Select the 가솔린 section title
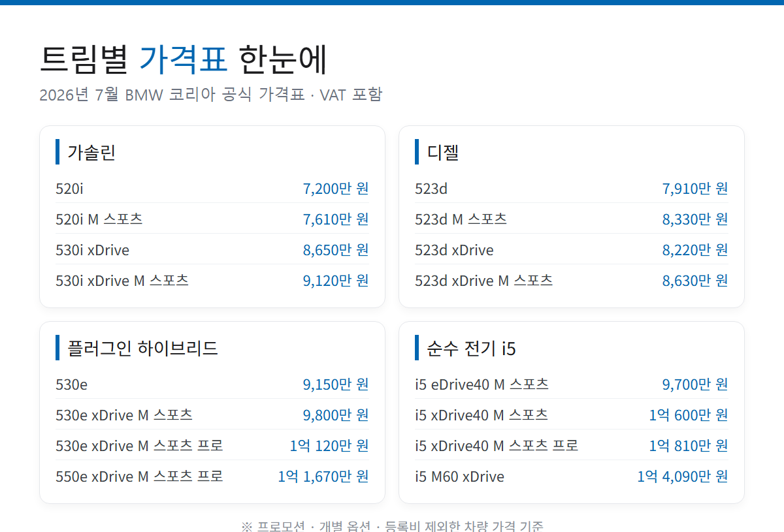 (x=92, y=152)
